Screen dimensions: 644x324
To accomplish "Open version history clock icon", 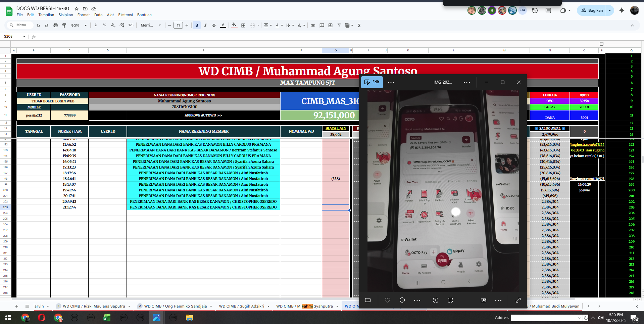I will coord(535,10).
